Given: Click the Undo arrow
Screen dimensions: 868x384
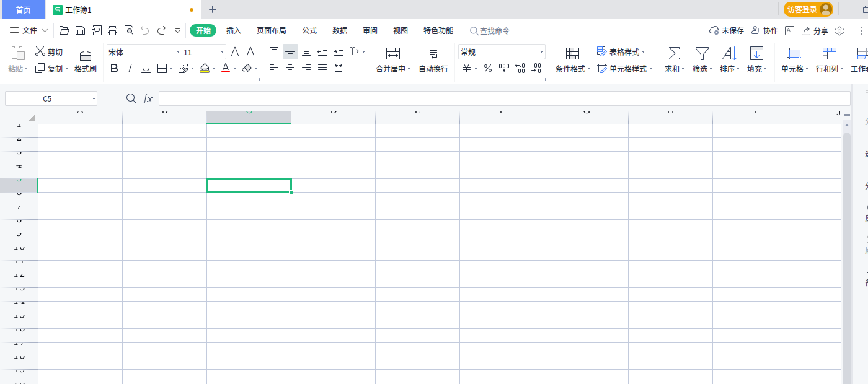Looking at the screenshot, I should [145, 30].
